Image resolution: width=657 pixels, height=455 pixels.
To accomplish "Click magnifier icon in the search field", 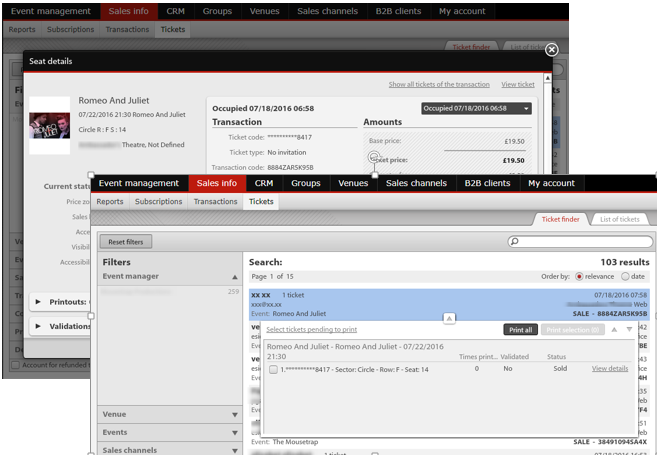I will 515,241.
